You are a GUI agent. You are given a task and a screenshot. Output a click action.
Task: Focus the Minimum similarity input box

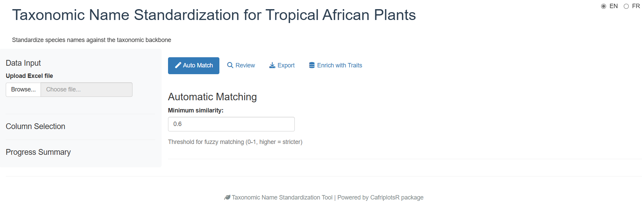pos(231,124)
